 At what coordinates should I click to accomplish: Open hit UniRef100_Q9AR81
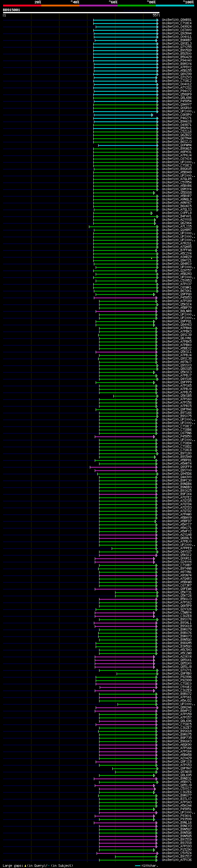tap(177, 20)
